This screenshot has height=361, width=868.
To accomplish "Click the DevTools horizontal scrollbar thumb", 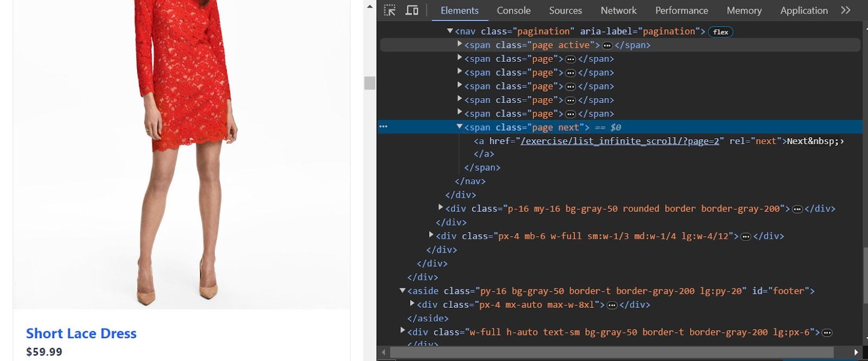I will point(611,352).
